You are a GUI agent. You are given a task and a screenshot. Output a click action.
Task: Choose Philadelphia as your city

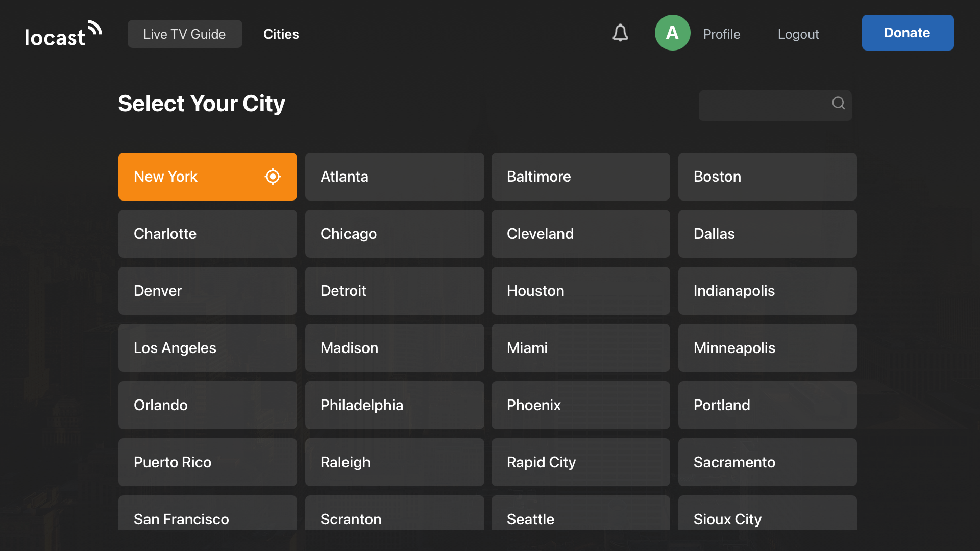click(x=395, y=405)
